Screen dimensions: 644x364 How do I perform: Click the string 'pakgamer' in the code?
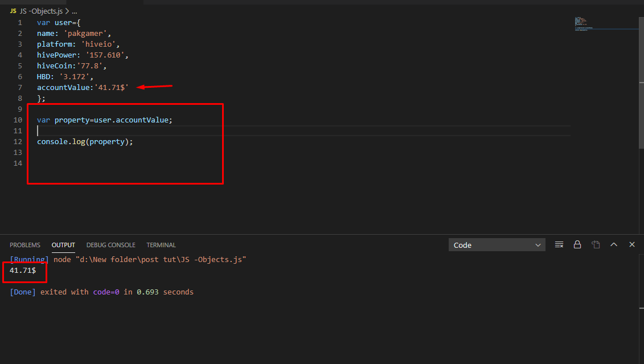tap(85, 33)
